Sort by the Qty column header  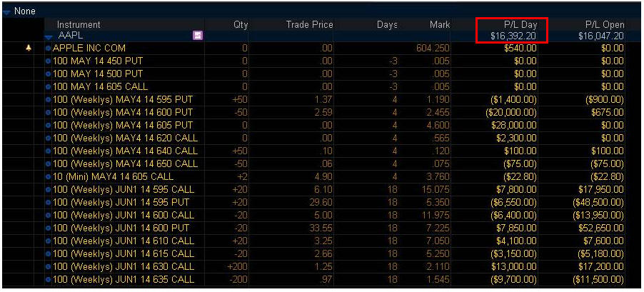(x=241, y=25)
